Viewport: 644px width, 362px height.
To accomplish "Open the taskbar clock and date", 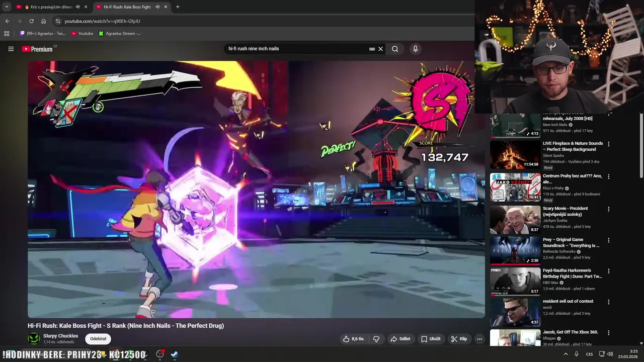I will pos(629,354).
